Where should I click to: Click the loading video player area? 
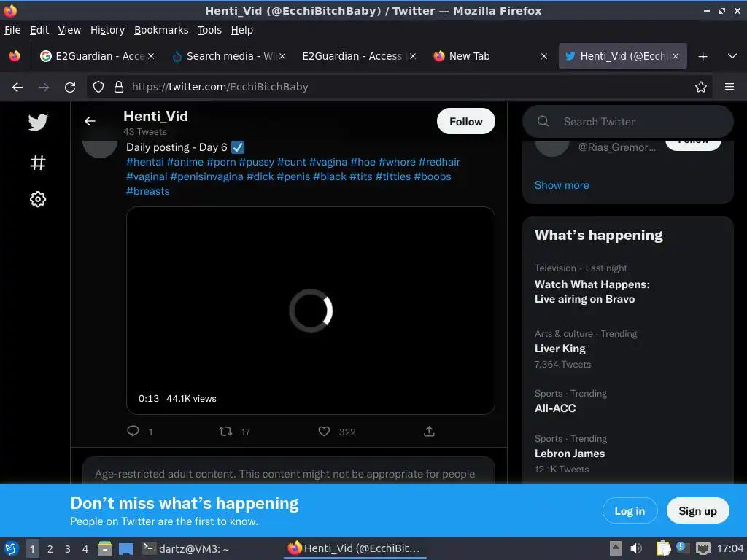pos(311,311)
